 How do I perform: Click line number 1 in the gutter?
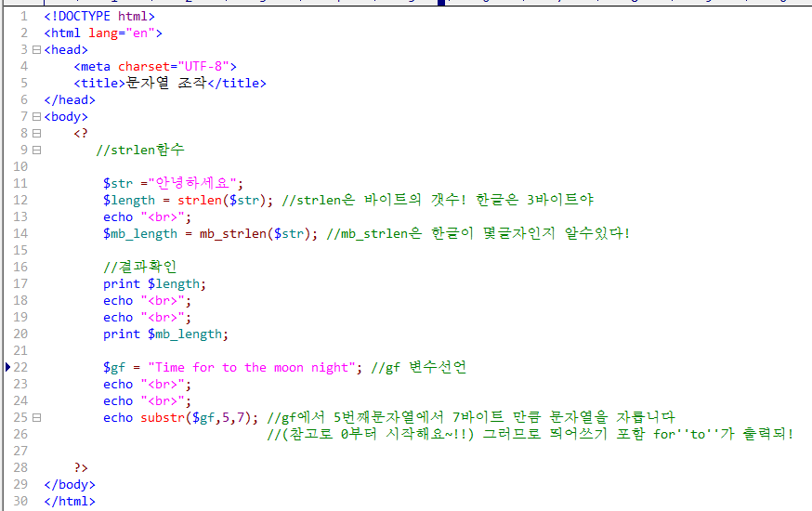tap(24, 17)
